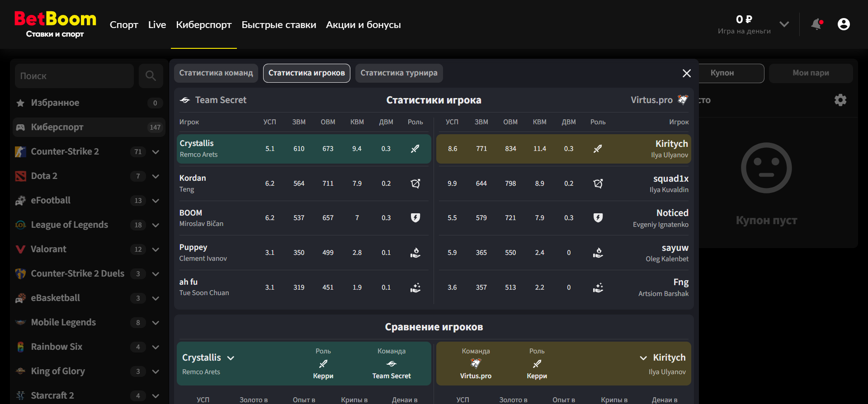Image resolution: width=868 pixels, height=404 pixels.
Task: Switch to Статистика турнира tab
Action: click(x=399, y=73)
